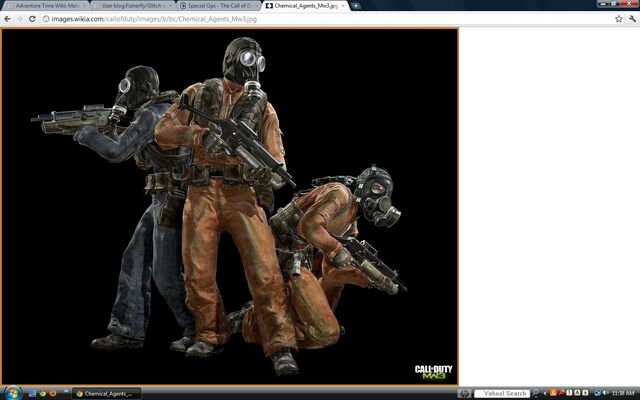Launch Chrome from the quick launch bar
This screenshot has height=400, width=640.
point(42,393)
